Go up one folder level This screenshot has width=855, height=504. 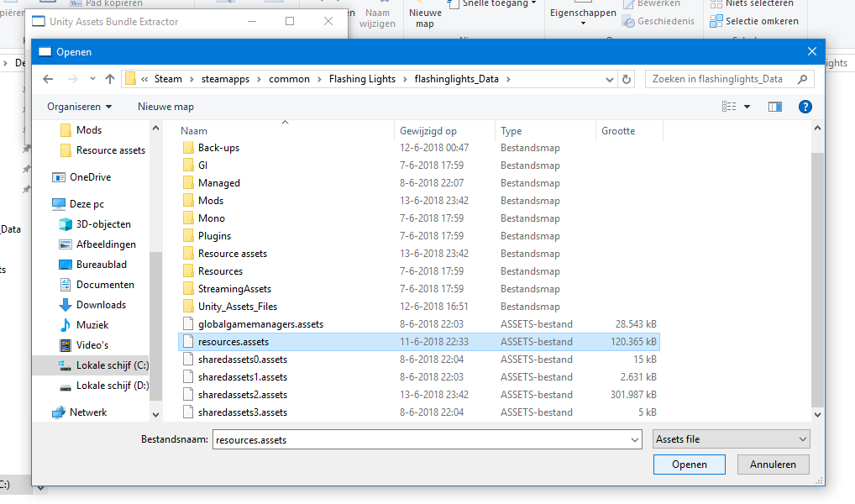(109, 79)
